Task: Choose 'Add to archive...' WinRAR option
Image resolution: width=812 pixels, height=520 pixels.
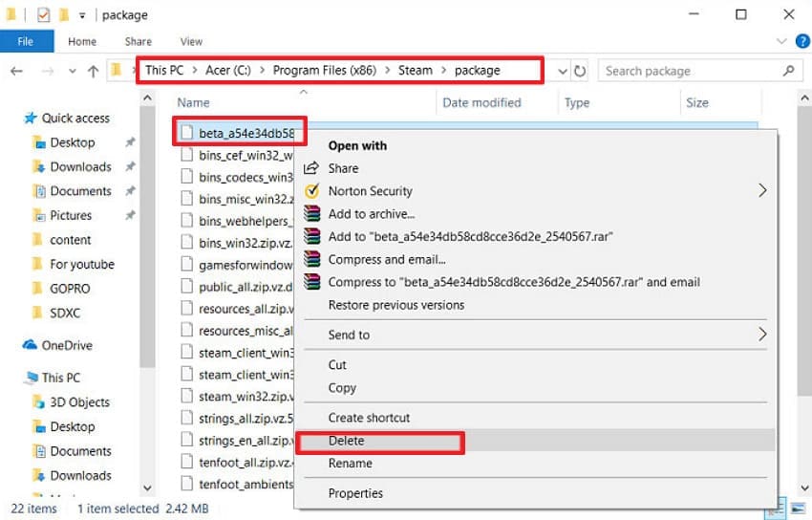Action: [x=372, y=214]
